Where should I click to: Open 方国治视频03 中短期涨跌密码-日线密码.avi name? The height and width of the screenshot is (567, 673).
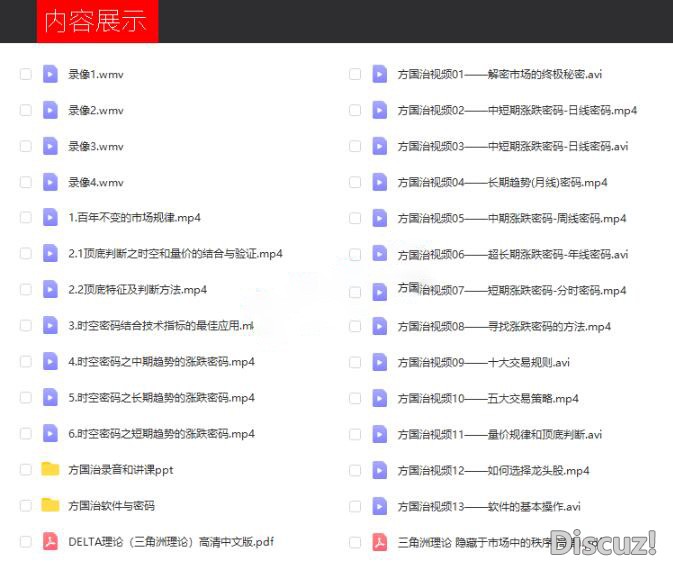513,146
